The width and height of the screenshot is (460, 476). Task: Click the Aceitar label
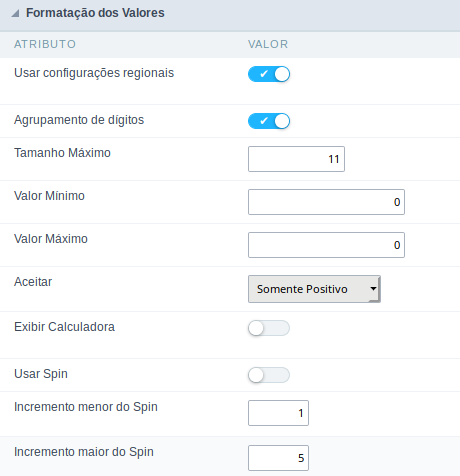[33, 282]
